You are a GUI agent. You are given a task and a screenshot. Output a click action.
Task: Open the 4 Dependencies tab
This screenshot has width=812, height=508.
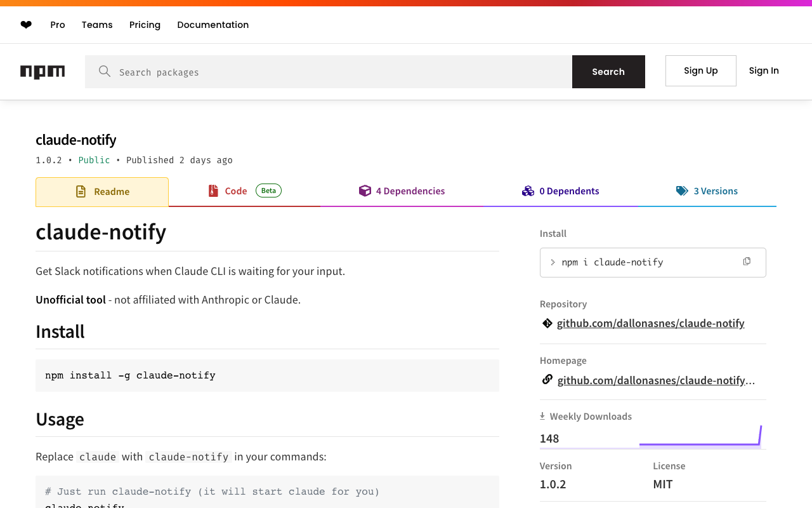[402, 191]
